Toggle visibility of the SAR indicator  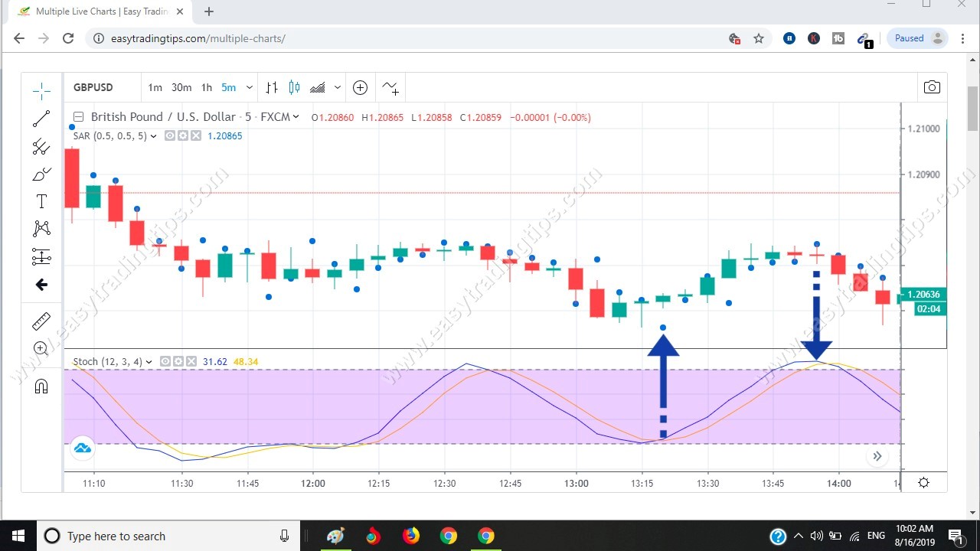pyautogui.click(x=169, y=135)
